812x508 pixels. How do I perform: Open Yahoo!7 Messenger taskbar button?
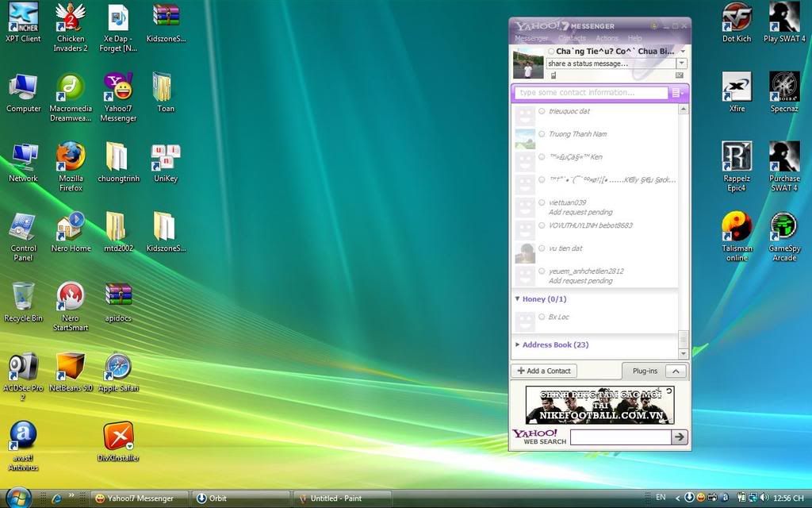tap(140, 498)
